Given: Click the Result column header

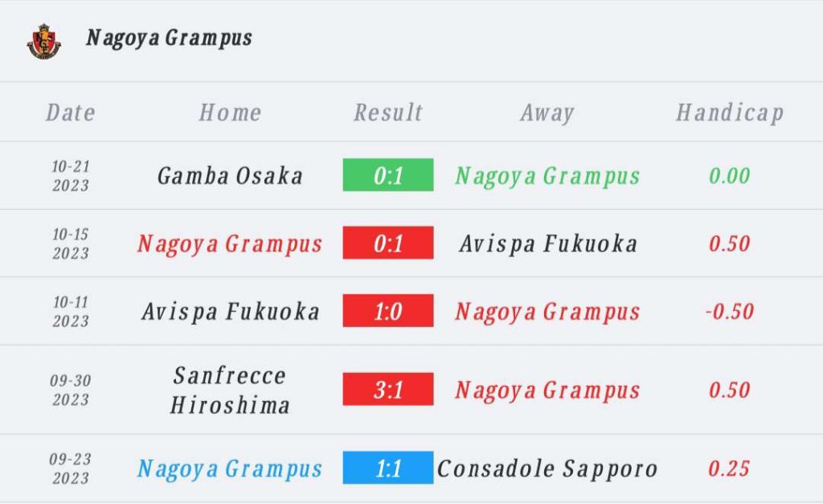Looking at the screenshot, I should tap(388, 113).
